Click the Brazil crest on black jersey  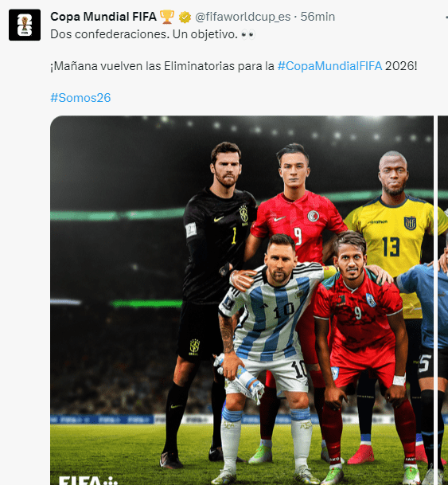(243, 214)
